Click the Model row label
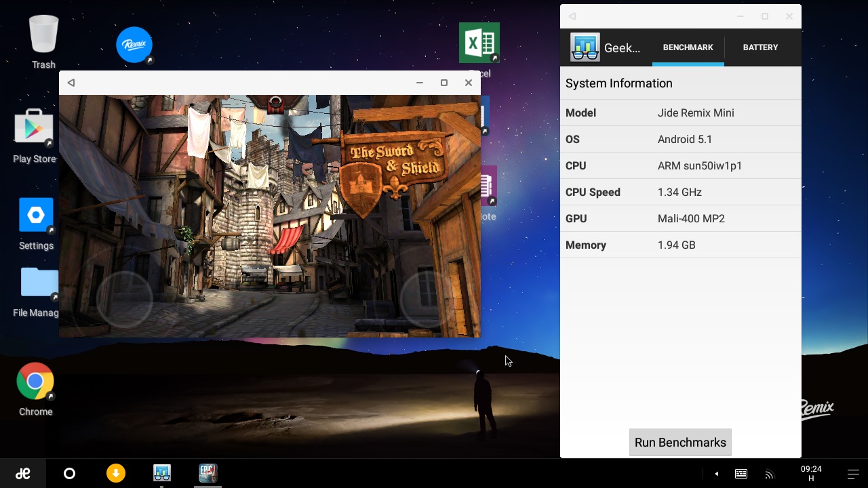The width and height of the screenshot is (868, 488). point(580,113)
